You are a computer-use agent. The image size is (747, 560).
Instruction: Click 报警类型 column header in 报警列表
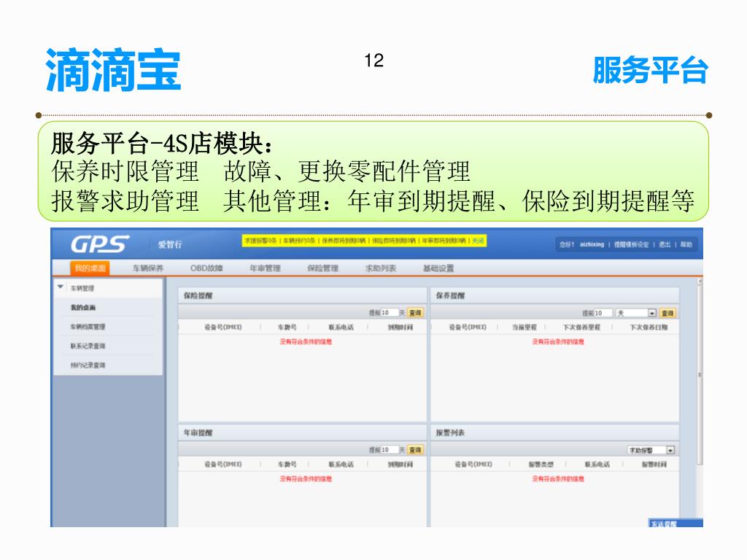coord(541,464)
